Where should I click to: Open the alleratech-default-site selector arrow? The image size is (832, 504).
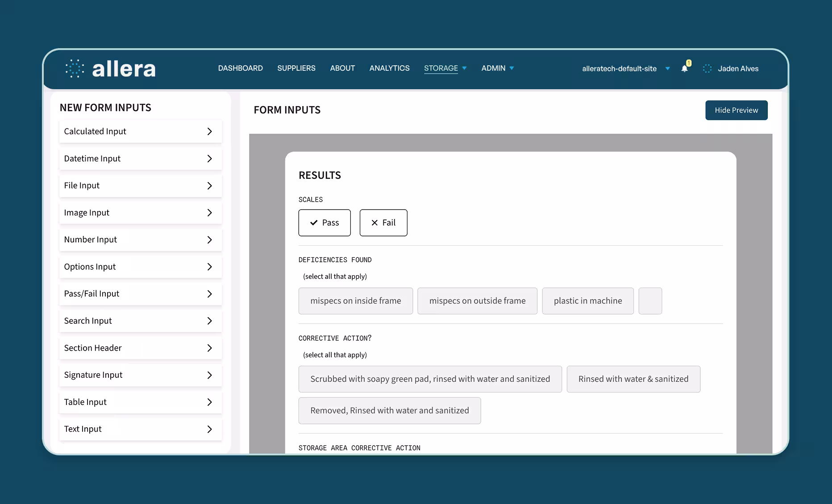tap(668, 69)
